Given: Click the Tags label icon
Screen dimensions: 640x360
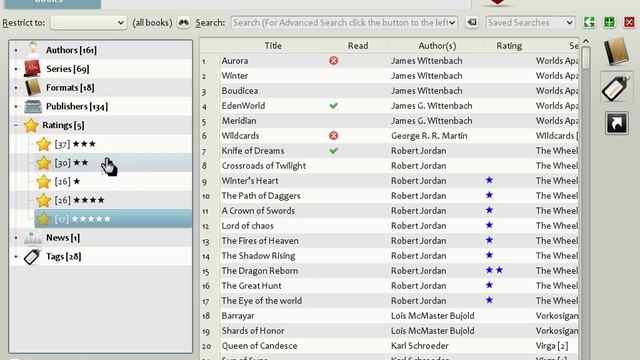Looking at the screenshot, I should pyautogui.click(x=32, y=256).
